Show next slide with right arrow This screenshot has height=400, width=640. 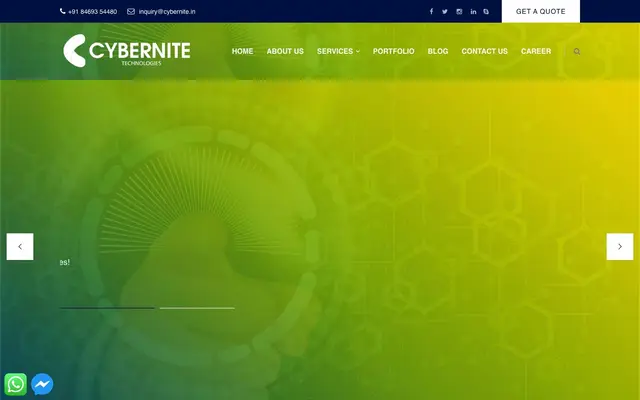(x=620, y=247)
